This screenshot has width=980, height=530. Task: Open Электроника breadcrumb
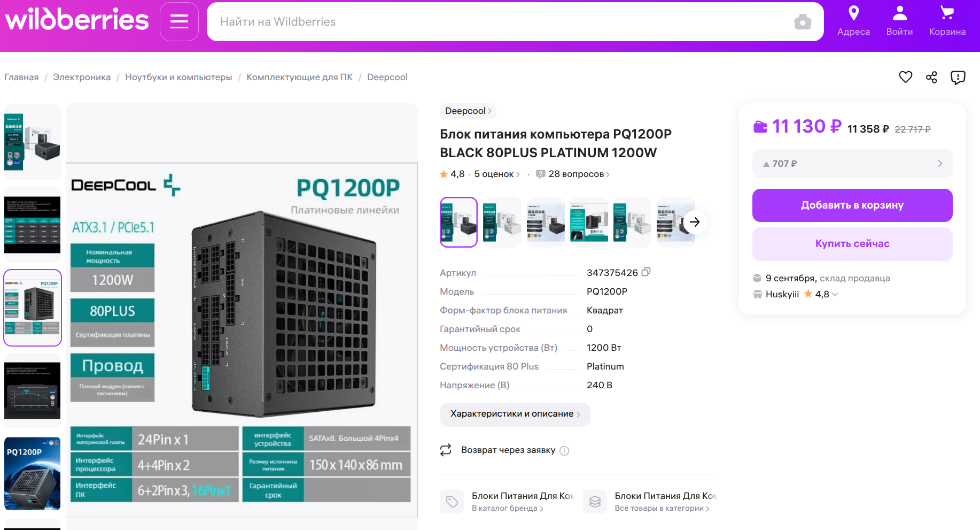click(82, 77)
